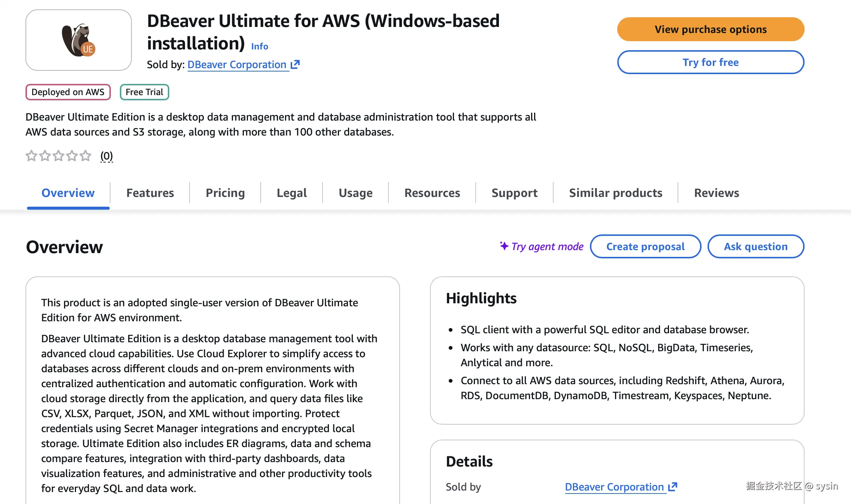The height and width of the screenshot is (504, 851).
Task: Click the Ask question button
Action: point(755,246)
